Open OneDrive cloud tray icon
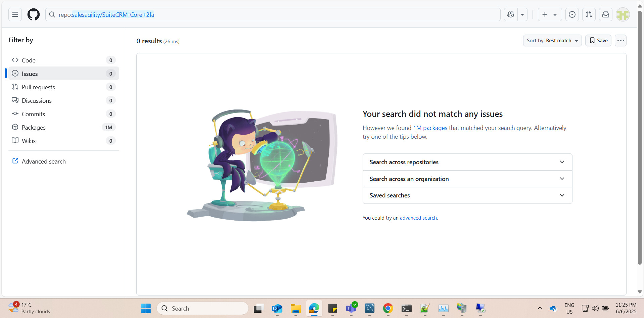The width and height of the screenshot is (644, 318). point(553,308)
